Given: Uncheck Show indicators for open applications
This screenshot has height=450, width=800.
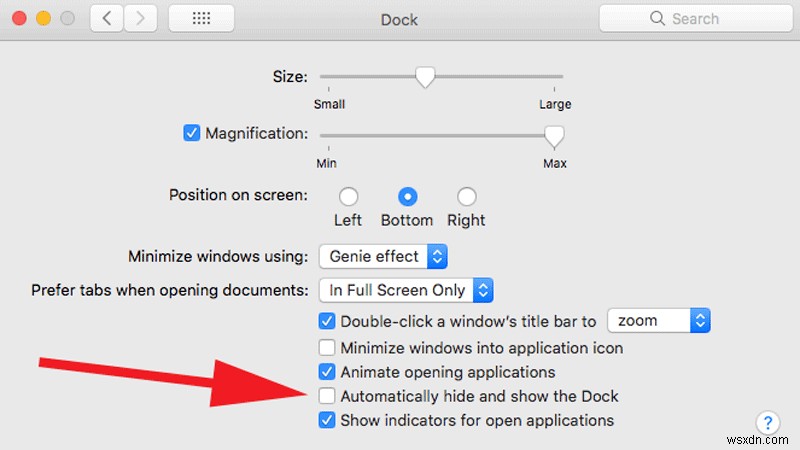Looking at the screenshot, I should pyautogui.click(x=326, y=421).
